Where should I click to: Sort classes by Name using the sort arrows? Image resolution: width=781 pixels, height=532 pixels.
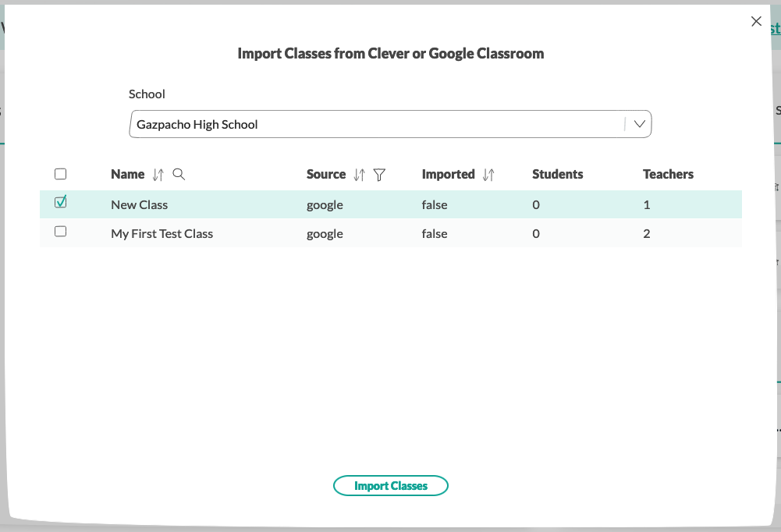[x=157, y=175]
